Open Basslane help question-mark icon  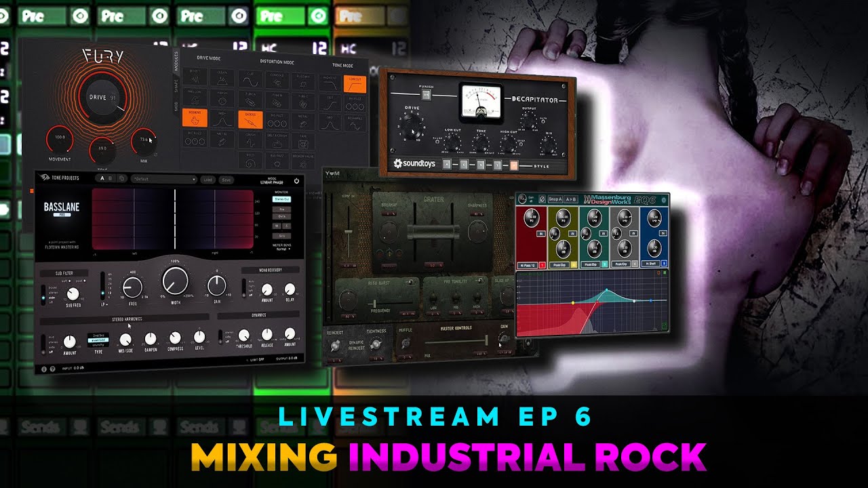pos(53,369)
